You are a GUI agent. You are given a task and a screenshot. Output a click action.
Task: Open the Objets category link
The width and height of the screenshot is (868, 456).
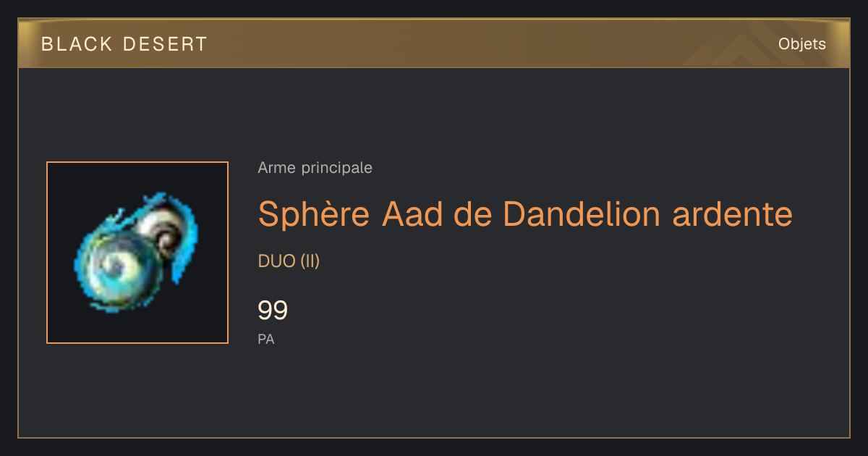pyautogui.click(x=802, y=44)
